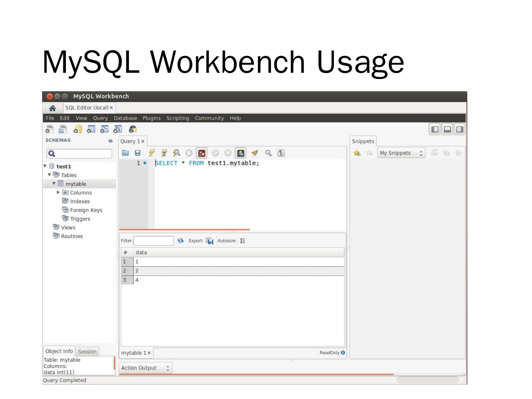This screenshot has width=532, height=399.
Task: Click the create new table icon
Action: point(91,129)
